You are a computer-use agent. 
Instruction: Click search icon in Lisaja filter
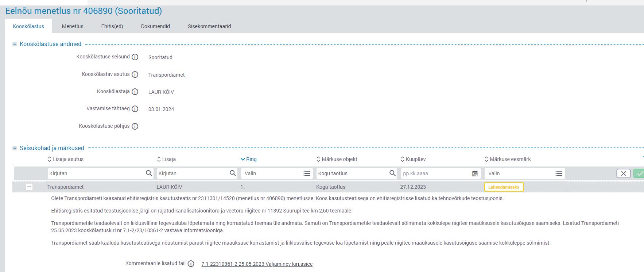233,173
